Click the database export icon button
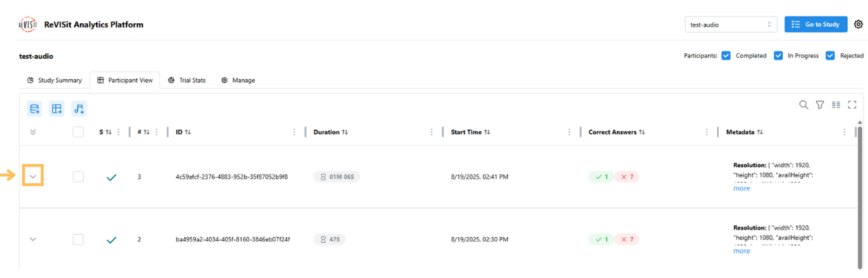This screenshot has height=278, width=868. pyautogui.click(x=35, y=109)
